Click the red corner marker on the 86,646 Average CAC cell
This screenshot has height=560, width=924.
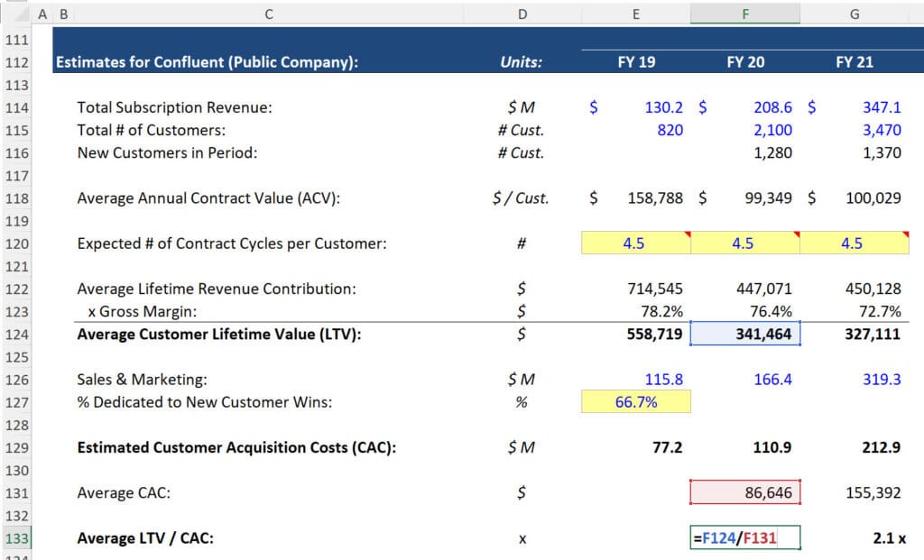tap(798, 482)
